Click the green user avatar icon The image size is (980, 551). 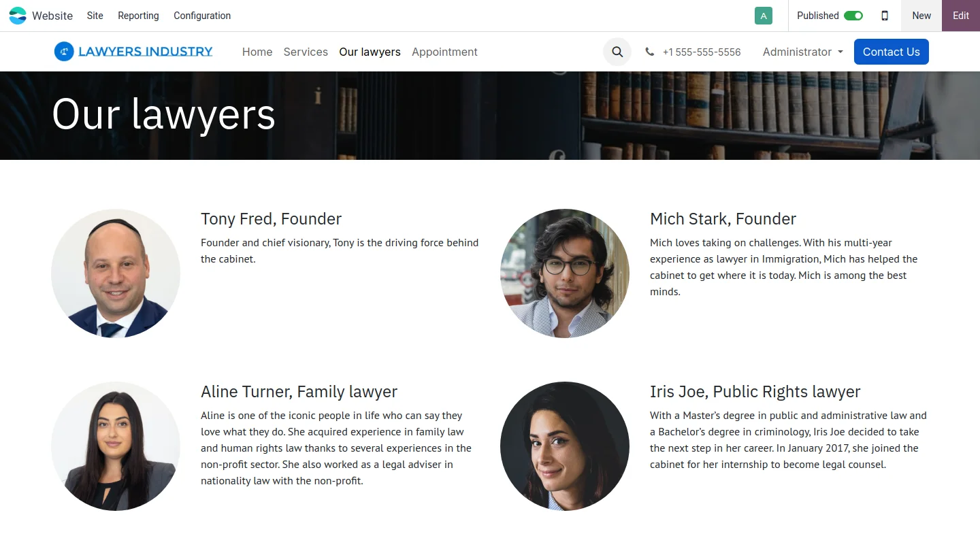coord(764,16)
